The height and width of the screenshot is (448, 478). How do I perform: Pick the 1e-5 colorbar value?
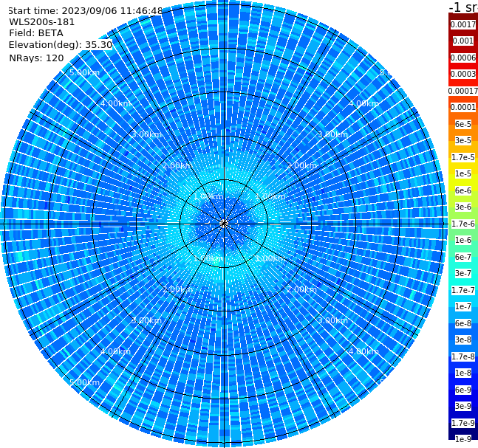[x=463, y=173]
